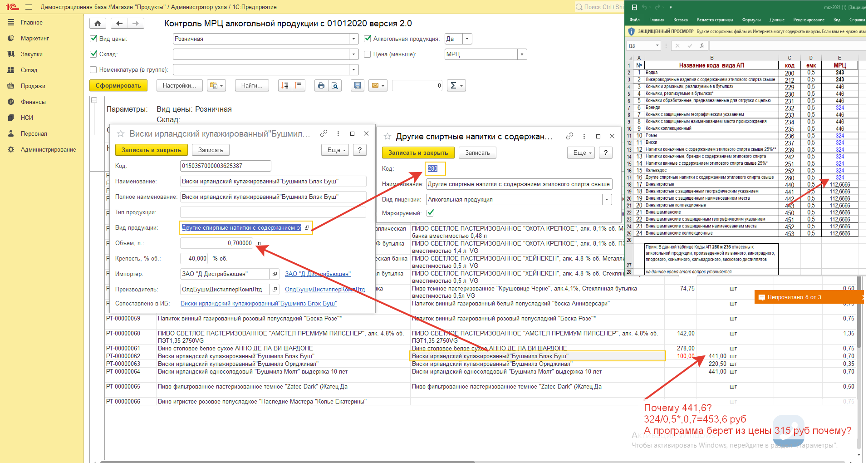Add Виски form to favorites star
868x463 pixels.
tap(121, 134)
